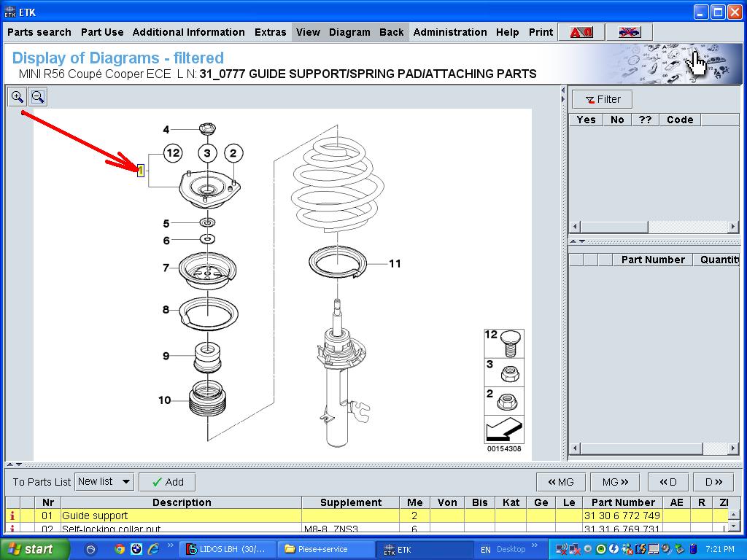Open the New list dropdown

(105, 482)
